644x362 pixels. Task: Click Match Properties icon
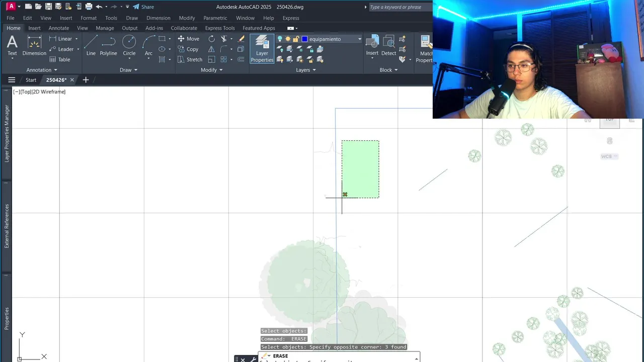(x=426, y=49)
